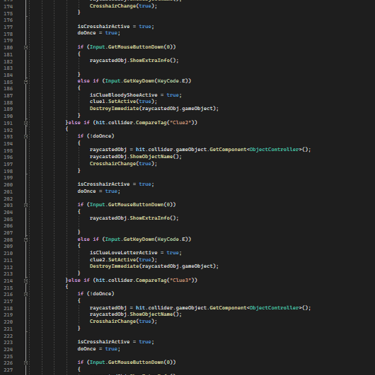Image resolution: width=375 pixels, height=375 pixels.
Task: Click doOnce = true on line 201
Action: 99,191
